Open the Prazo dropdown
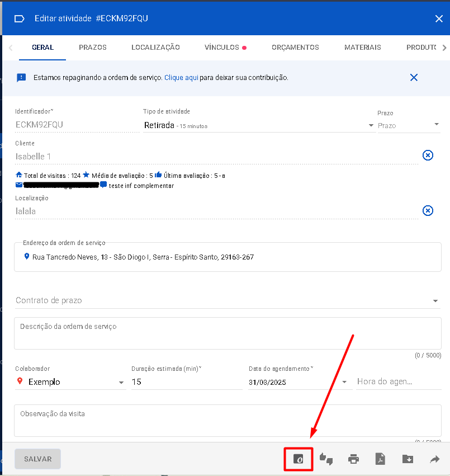This screenshot has width=450, height=476. point(437,125)
